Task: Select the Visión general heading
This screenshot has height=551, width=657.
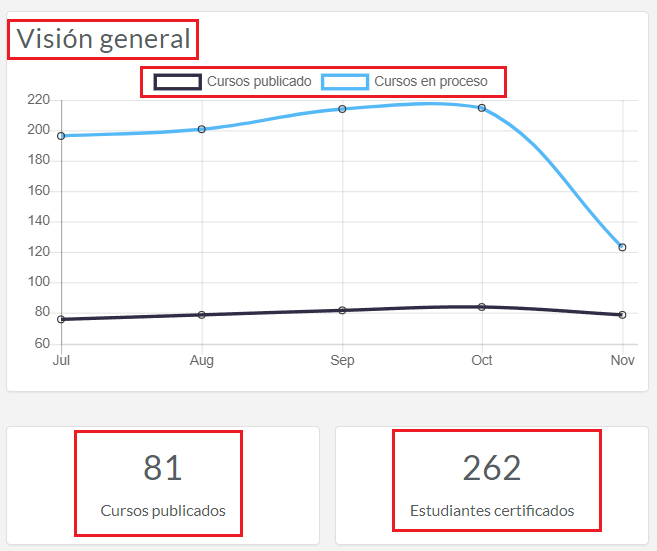Action: coord(103,39)
